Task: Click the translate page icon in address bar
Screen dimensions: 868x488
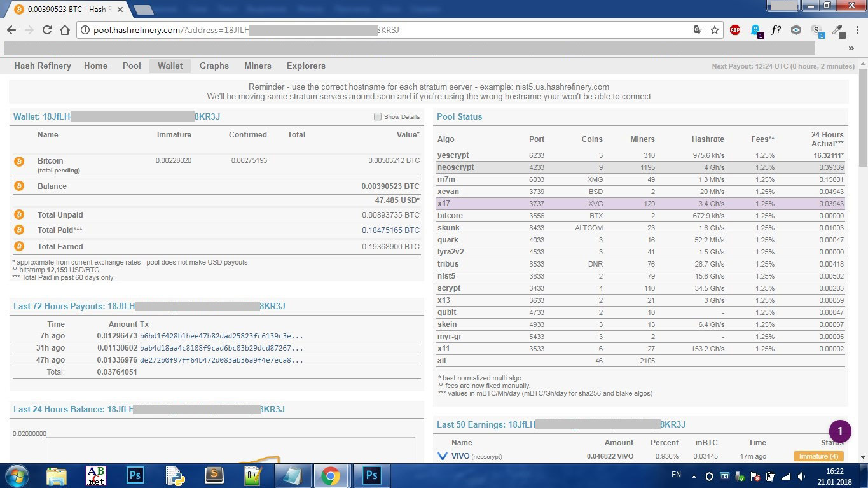Action: click(698, 30)
